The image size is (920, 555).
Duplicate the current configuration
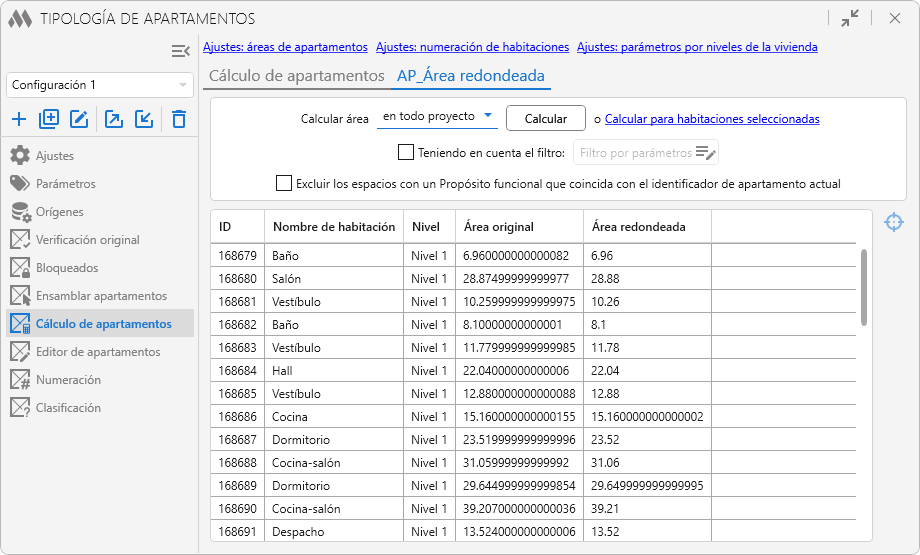[49, 120]
